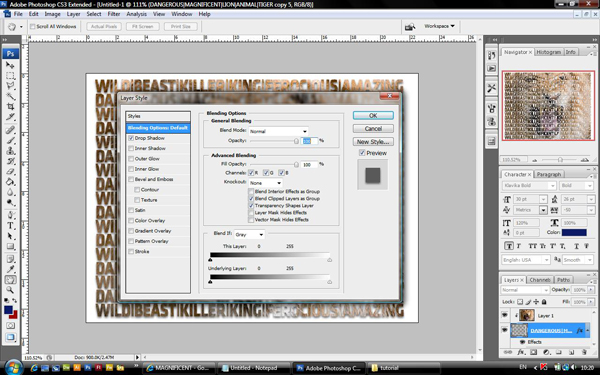Select the Brush tool
This screenshot has width=600, height=375.
(10, 140)
